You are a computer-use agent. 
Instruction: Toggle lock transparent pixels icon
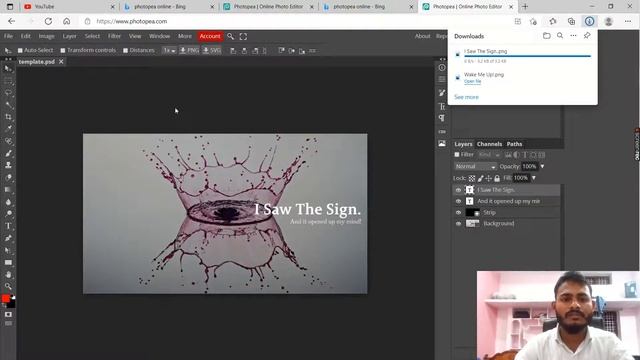[x=472, y=178]
